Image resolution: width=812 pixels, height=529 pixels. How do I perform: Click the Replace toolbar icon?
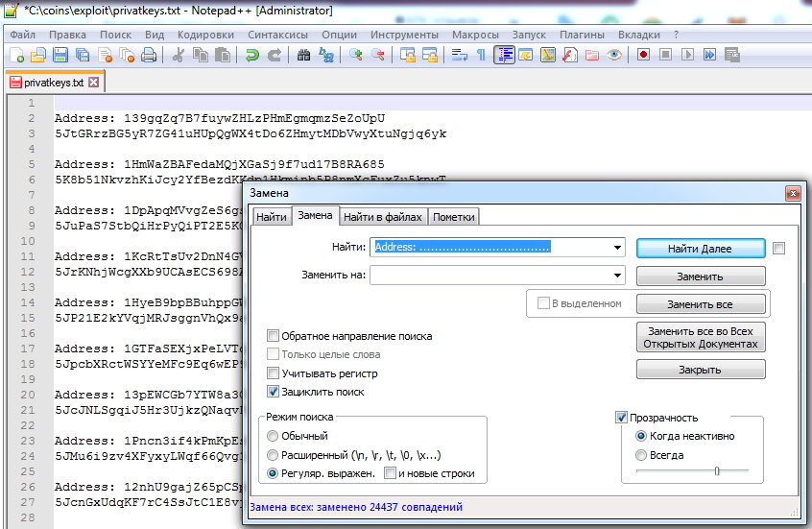point(325,55)
